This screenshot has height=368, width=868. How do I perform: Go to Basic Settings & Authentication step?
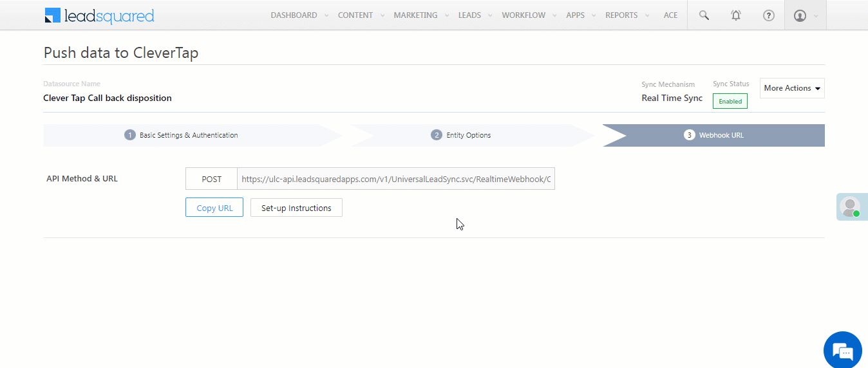(x=192, y=135)
